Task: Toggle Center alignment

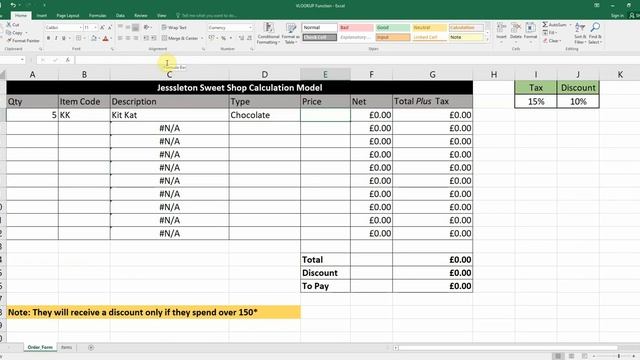Action: [x=128, y=38]
